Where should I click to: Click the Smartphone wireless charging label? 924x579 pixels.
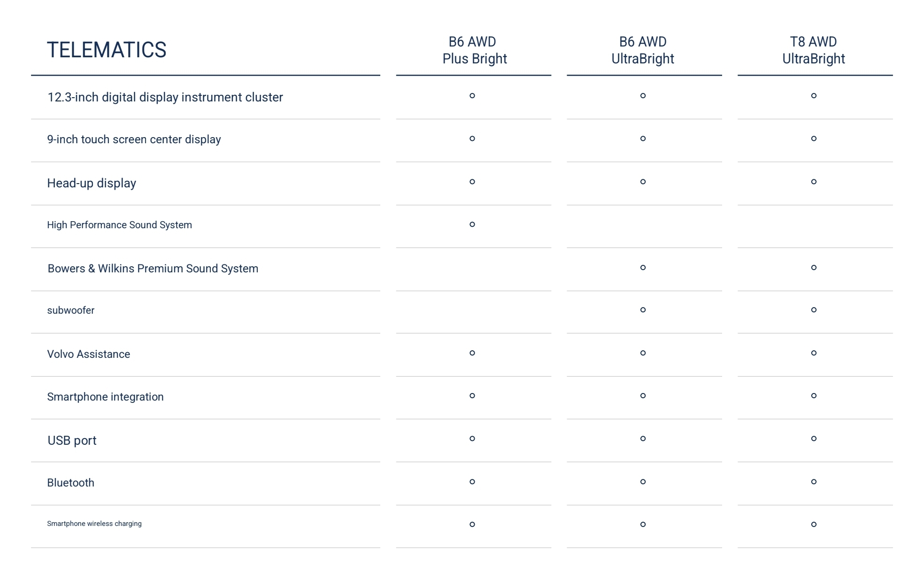tap(94, 524)
